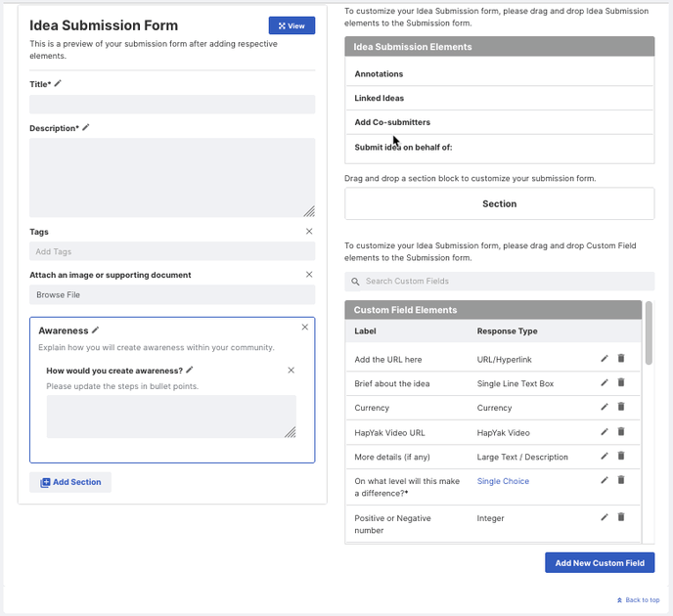The height and width of the screenshot is (616, 673).
Task: Click the Back to top link
Action: coord(638,599)
